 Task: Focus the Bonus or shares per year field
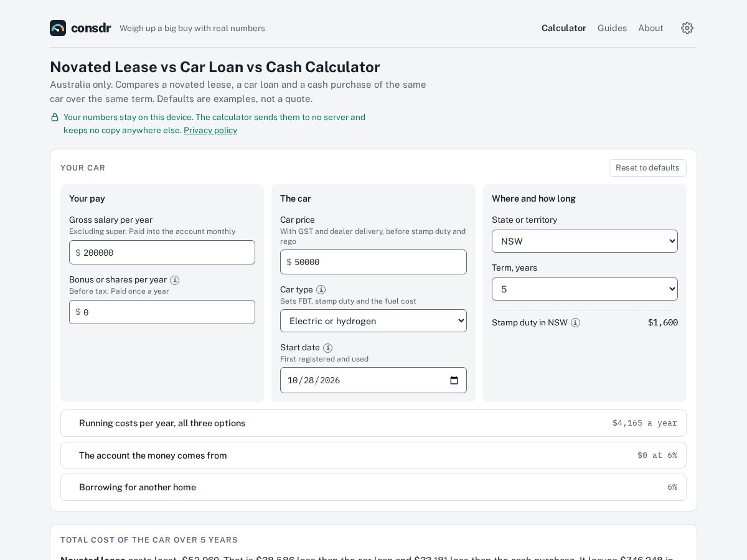162,312
